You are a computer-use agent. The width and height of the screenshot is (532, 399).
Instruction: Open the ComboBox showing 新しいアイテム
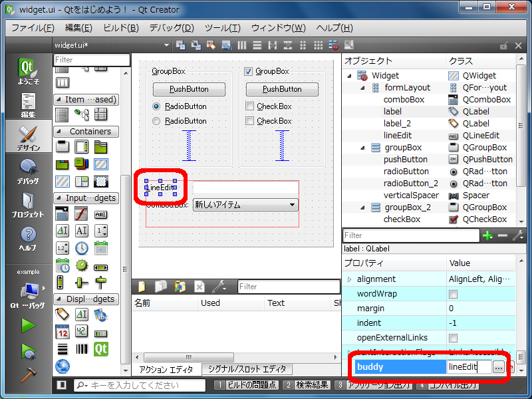245,205
